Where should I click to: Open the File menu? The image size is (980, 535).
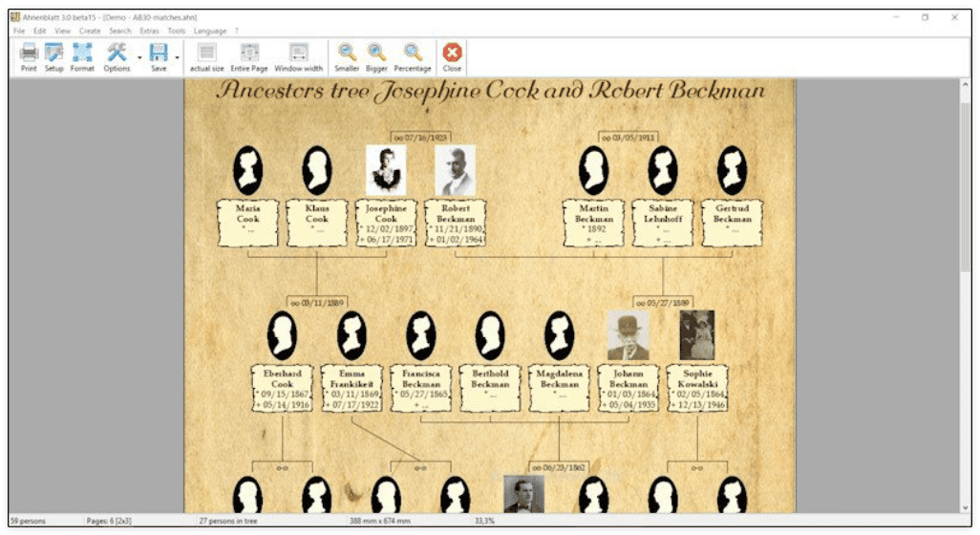coord(19,31)
